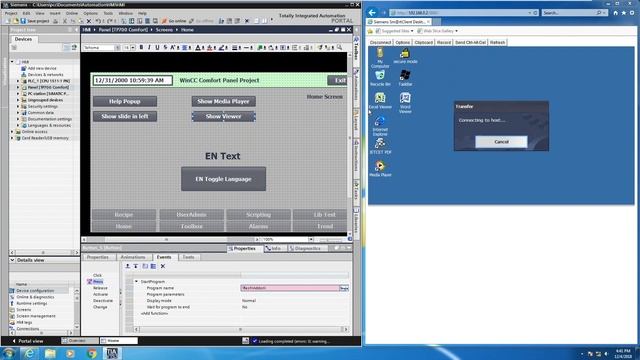This screenshot has height=360, width=640.
Task: Switch to Events tab in the inspector
Action: (164, 257)
